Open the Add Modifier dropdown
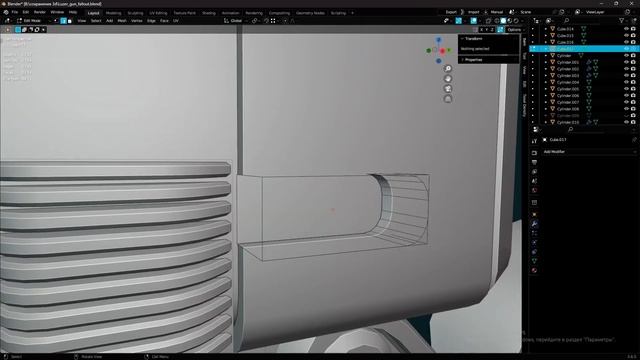 589,152
